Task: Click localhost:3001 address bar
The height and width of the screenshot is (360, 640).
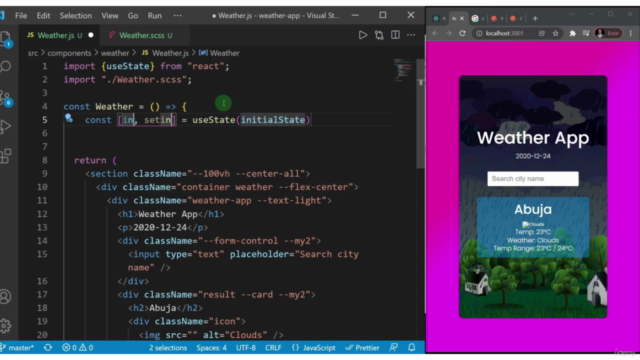Action: pos(505,33)
